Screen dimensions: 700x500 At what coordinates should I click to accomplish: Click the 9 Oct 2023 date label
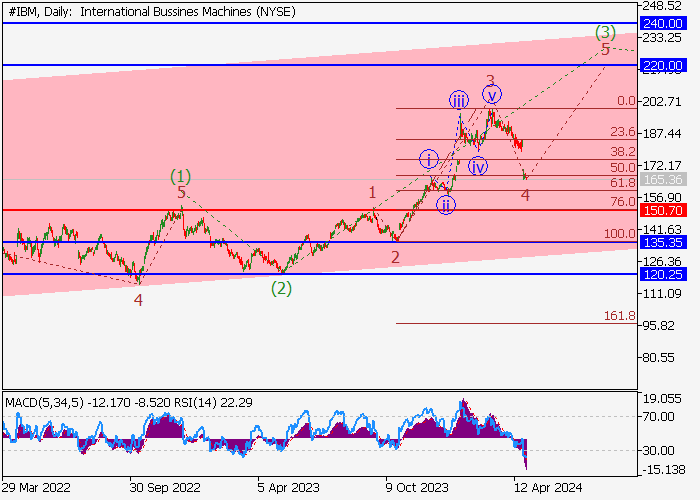point(417,488)
